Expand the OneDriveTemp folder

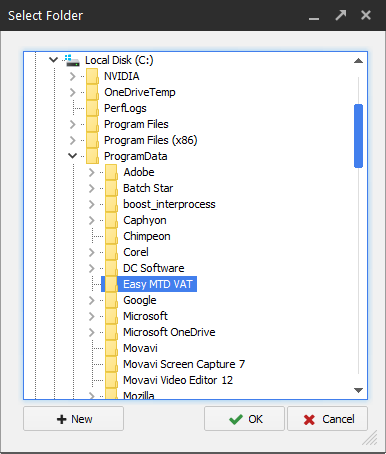73,92
